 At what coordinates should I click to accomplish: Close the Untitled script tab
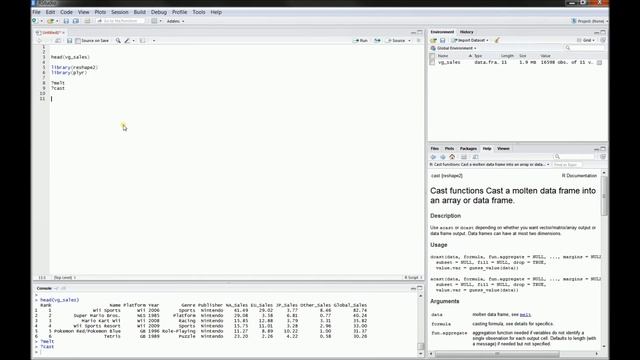point(64,32)
